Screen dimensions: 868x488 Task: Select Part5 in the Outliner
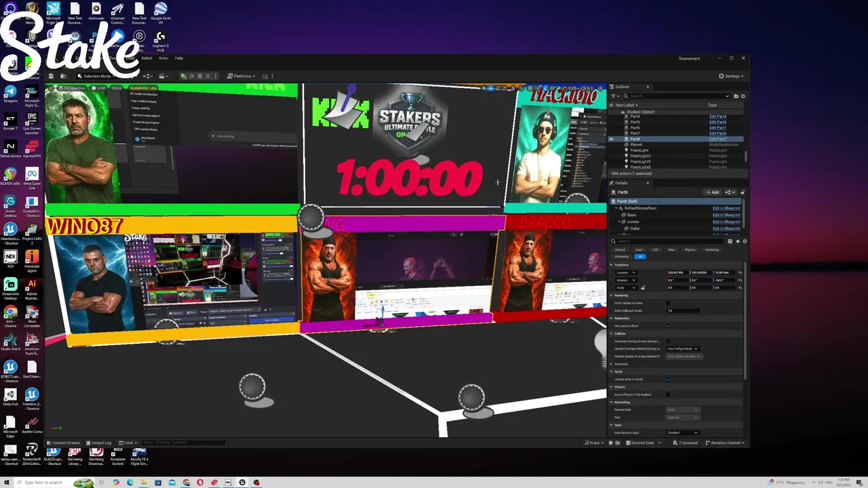pyautogui.click(x=635, y=122)
